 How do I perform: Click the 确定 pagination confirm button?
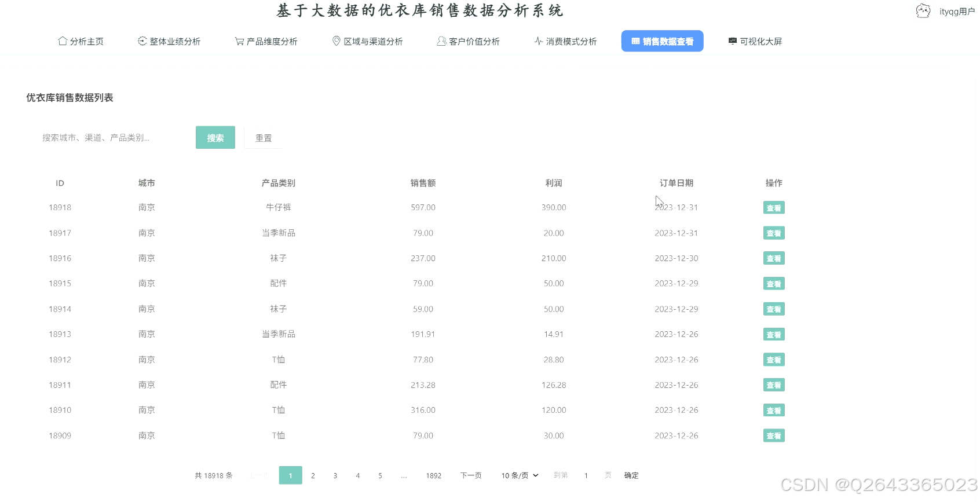631,475
